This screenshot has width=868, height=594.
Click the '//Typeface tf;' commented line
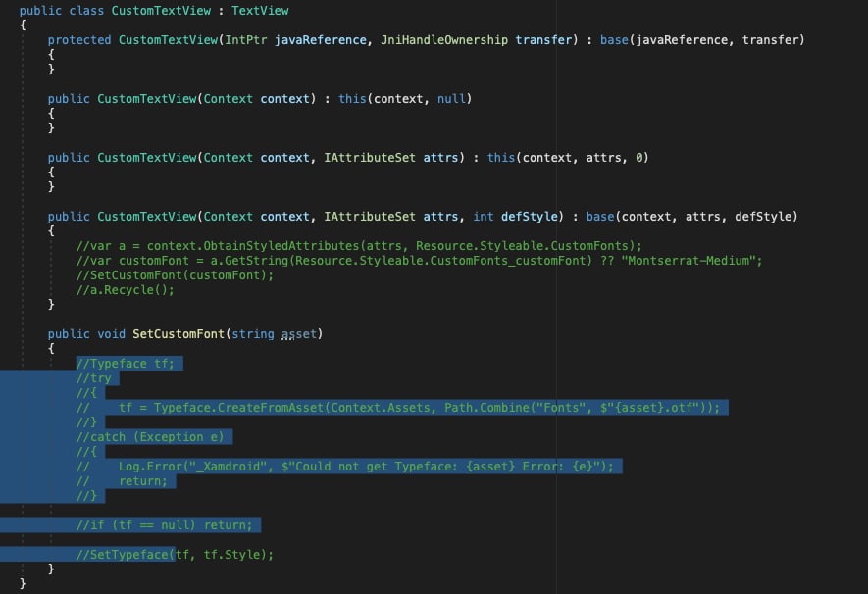(x=126, y=364)
